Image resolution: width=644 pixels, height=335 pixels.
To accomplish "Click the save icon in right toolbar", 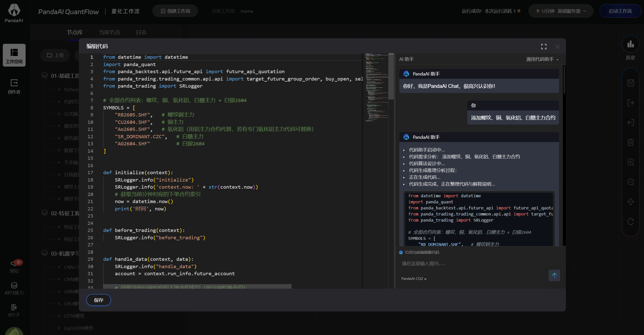I will point(631,83).
